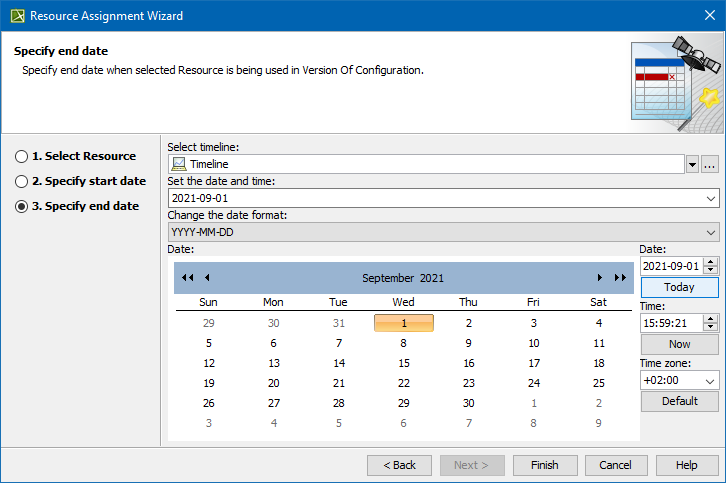
Task: Expand the set date and time combo box
Action: pyautogui.click(x=711, y=198)
